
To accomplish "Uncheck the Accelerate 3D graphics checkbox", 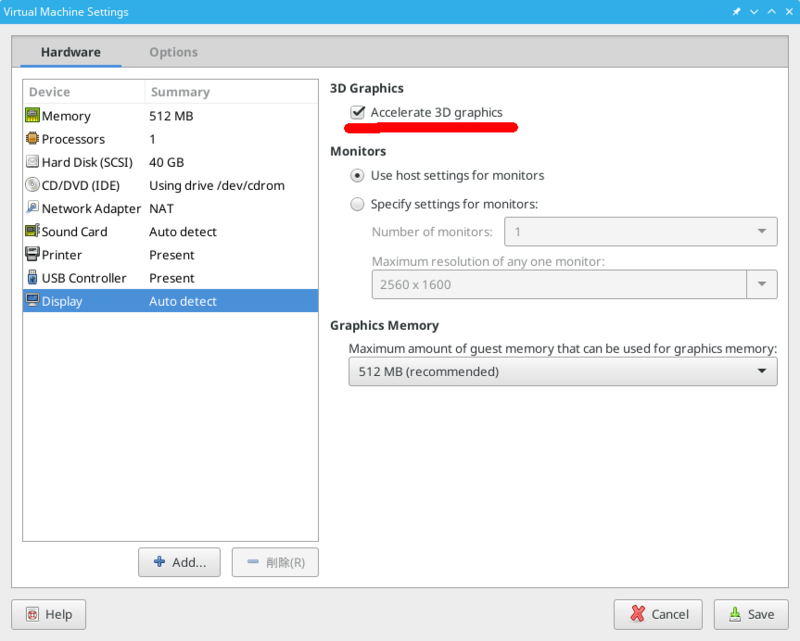I will point(357,112).
